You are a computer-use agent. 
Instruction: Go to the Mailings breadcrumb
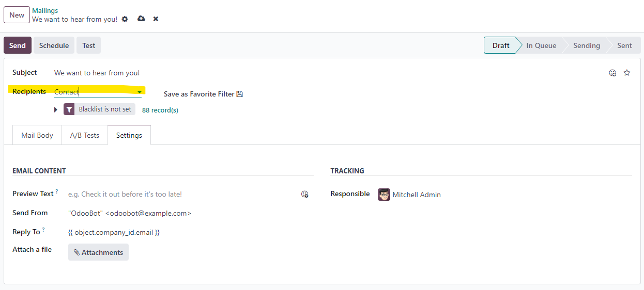pos(45,10)
